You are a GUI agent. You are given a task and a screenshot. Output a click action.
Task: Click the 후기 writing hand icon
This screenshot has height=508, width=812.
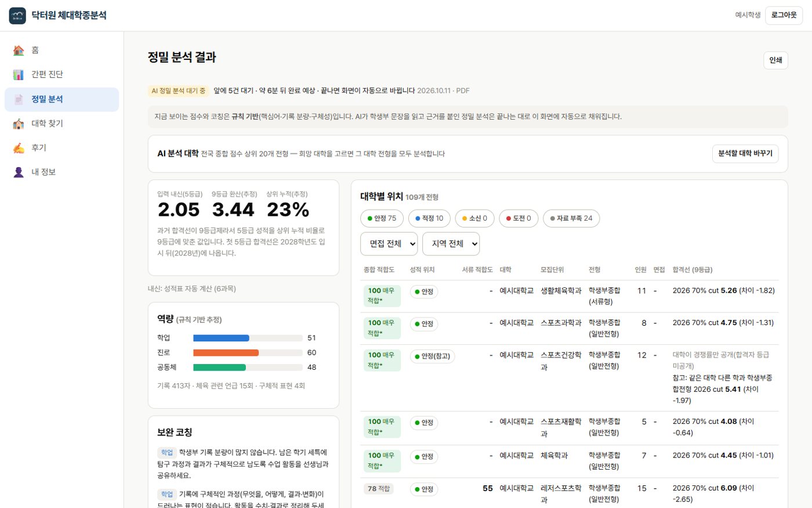pos(19,148)
